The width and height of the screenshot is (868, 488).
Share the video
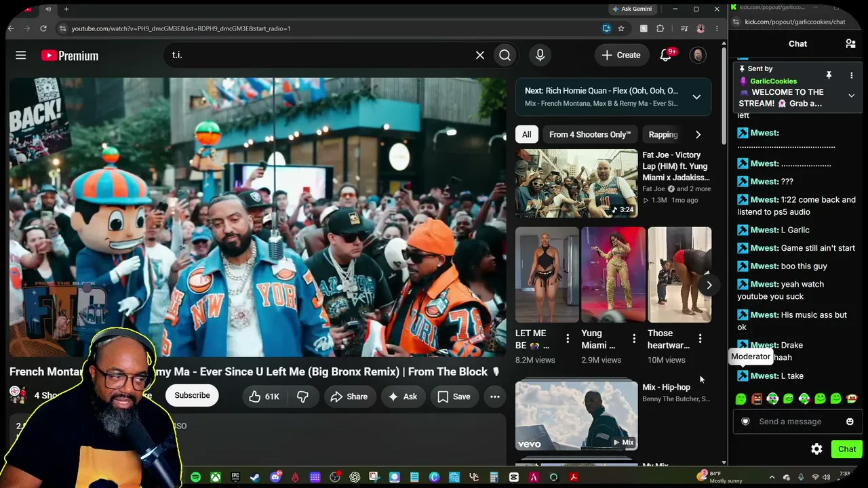(x=349, y=396)
